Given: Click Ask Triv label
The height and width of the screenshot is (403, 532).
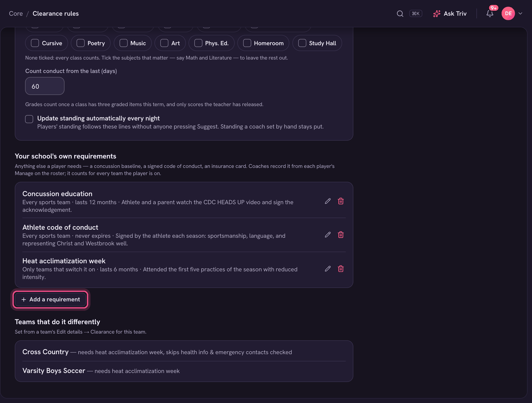Looking at the screenshot, I should click(x=455, y=14).
